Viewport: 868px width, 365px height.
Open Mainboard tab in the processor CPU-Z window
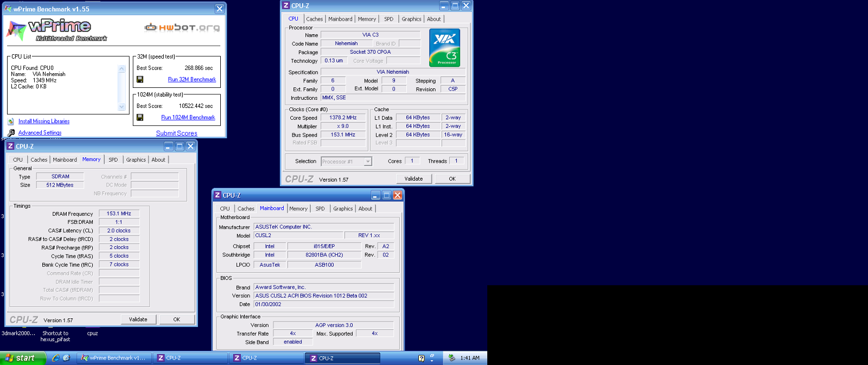click(x=340, y=19)
